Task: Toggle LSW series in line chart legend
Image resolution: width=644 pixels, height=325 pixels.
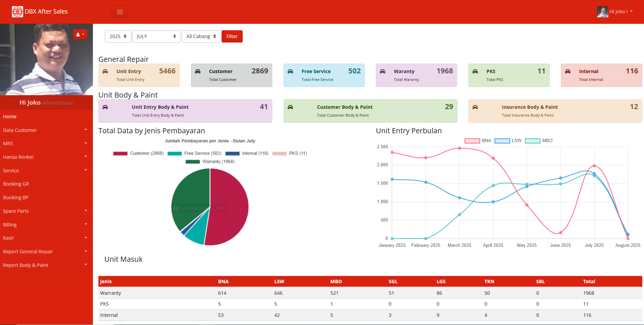Action: (508, 141)
